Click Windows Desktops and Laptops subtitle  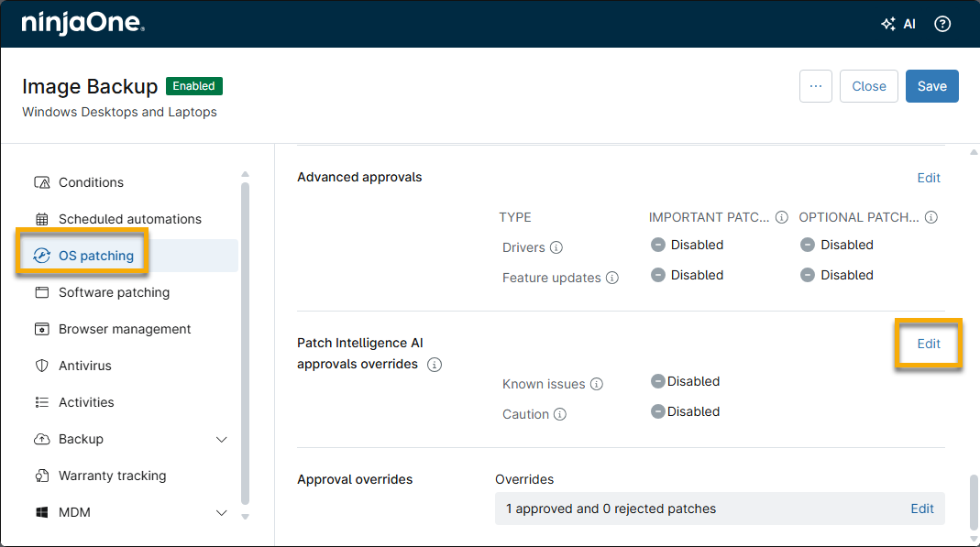(x=119, y=113)
